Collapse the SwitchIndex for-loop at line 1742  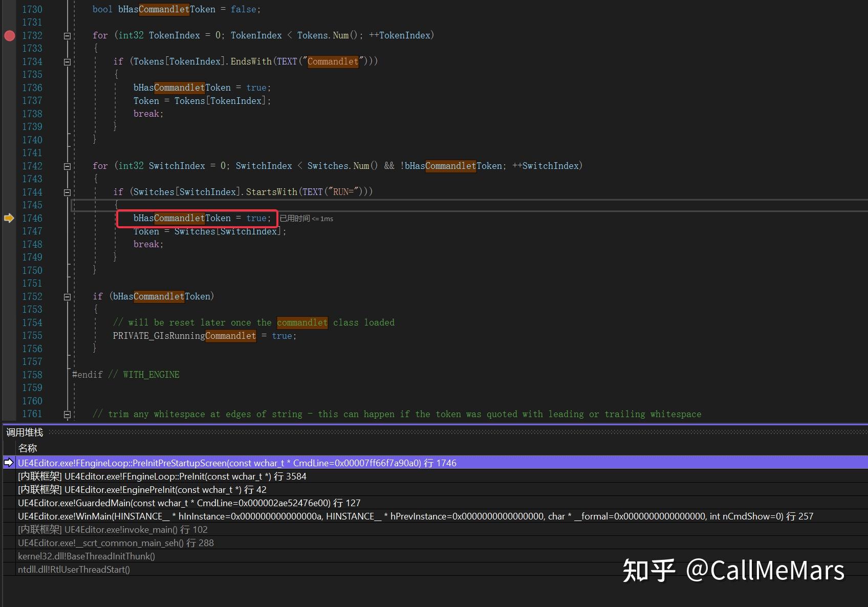pyautogui.click(x=67, y=166)
